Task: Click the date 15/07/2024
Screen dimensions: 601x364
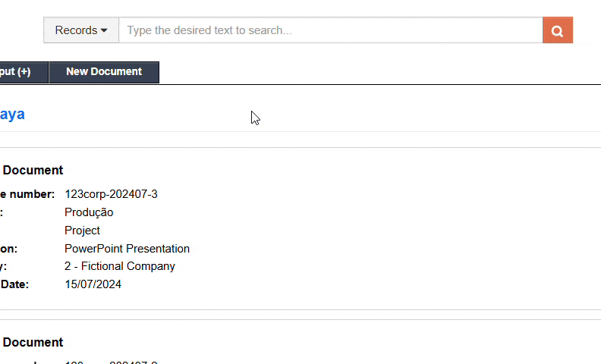Action: click(x=93, y=284)
